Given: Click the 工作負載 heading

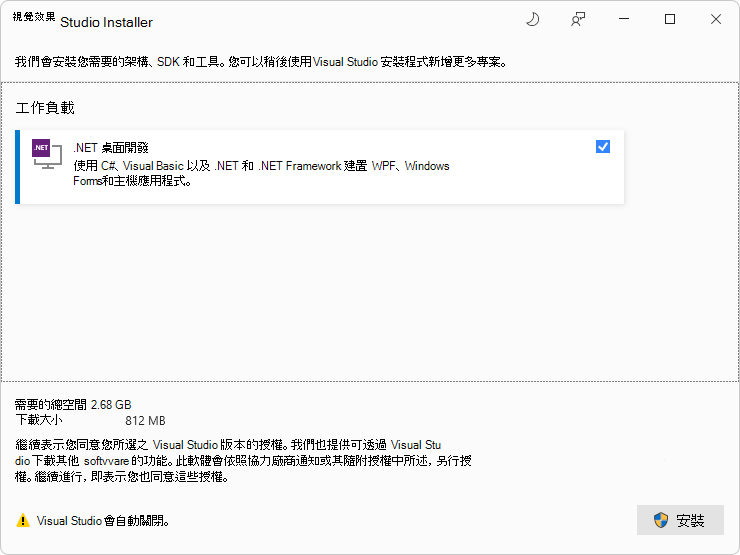Looking at the screenshot, I should coord(45,108).
